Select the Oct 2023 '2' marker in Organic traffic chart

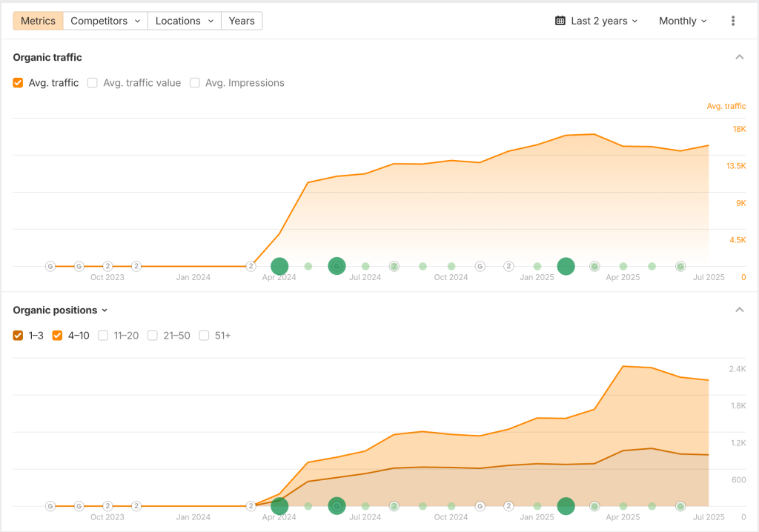(x=107, y=266)
